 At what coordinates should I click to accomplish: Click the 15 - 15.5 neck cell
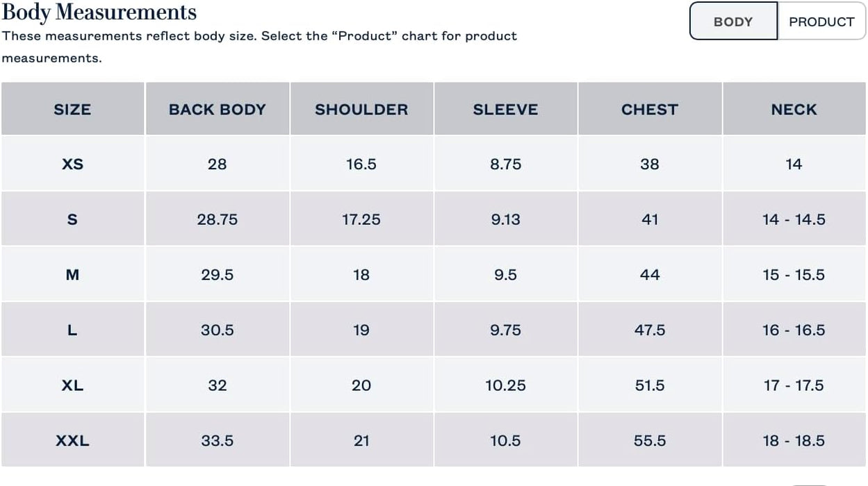coord(794,275)
